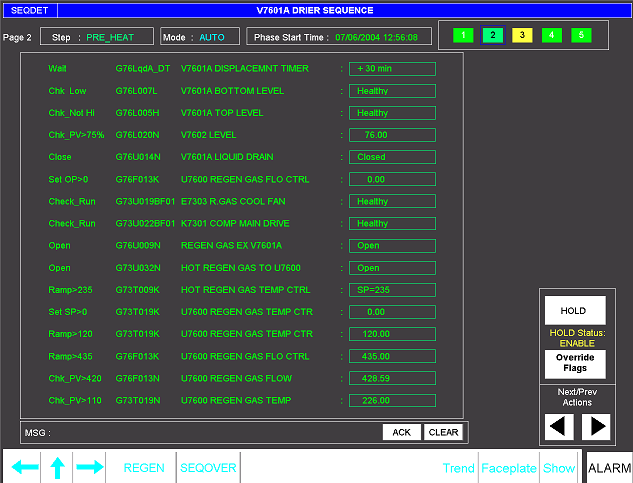Image resolution: width=633 pixels, height=483 pixels.
Task: Select tag G76F013N
Action: (138, 378)
